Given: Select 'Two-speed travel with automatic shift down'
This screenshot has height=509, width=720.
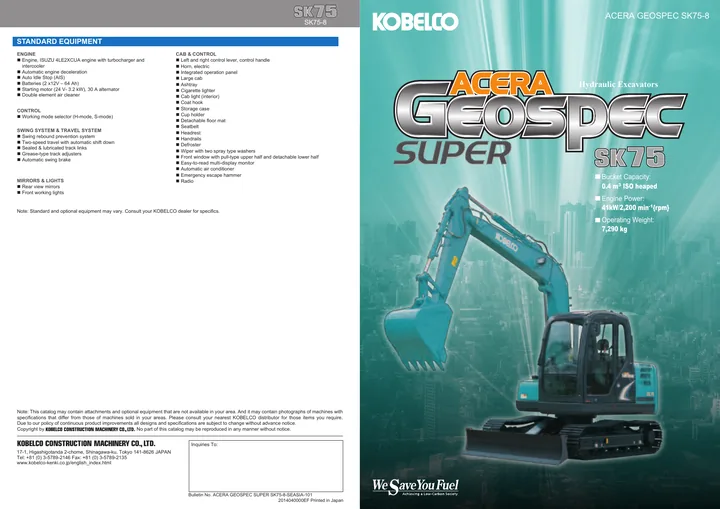Looking at the screenshot, I should (x=66, y=142).
